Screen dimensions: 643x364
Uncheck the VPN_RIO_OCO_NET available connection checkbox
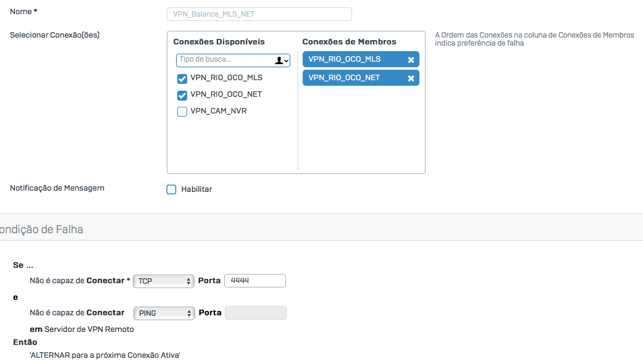(x=182, y=95)
